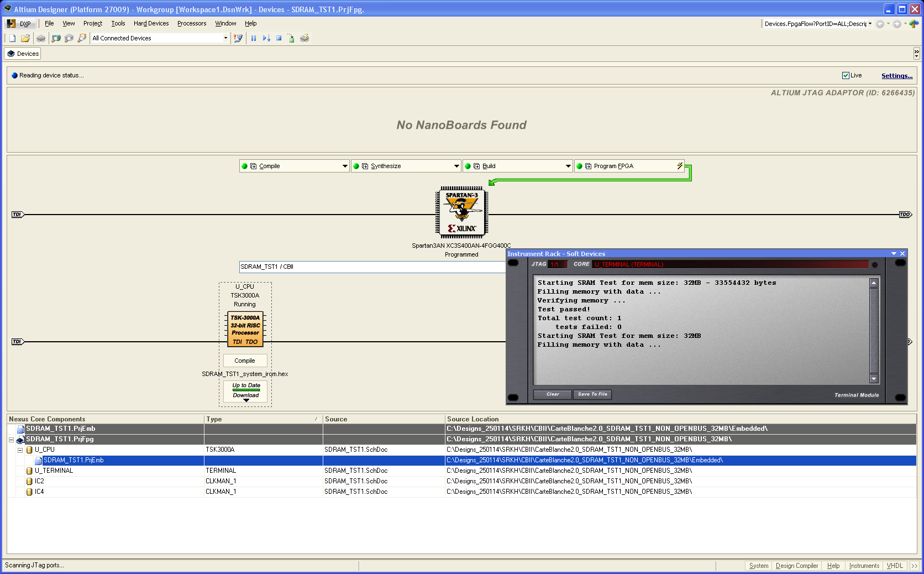Pause the processor with the pause icon
The height and width of the screenshot is (574, 924).
pos(254,38)
